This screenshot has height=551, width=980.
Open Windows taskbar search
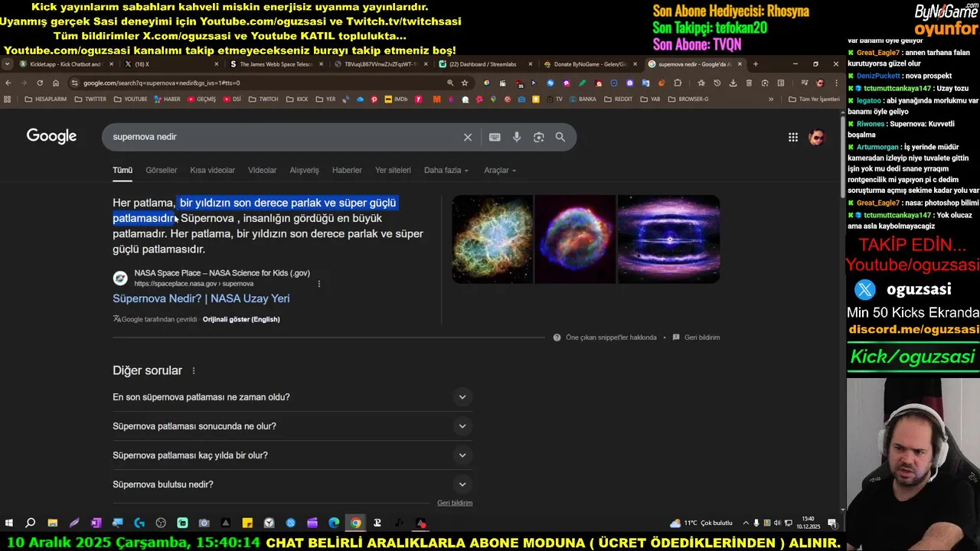point(31,523)
